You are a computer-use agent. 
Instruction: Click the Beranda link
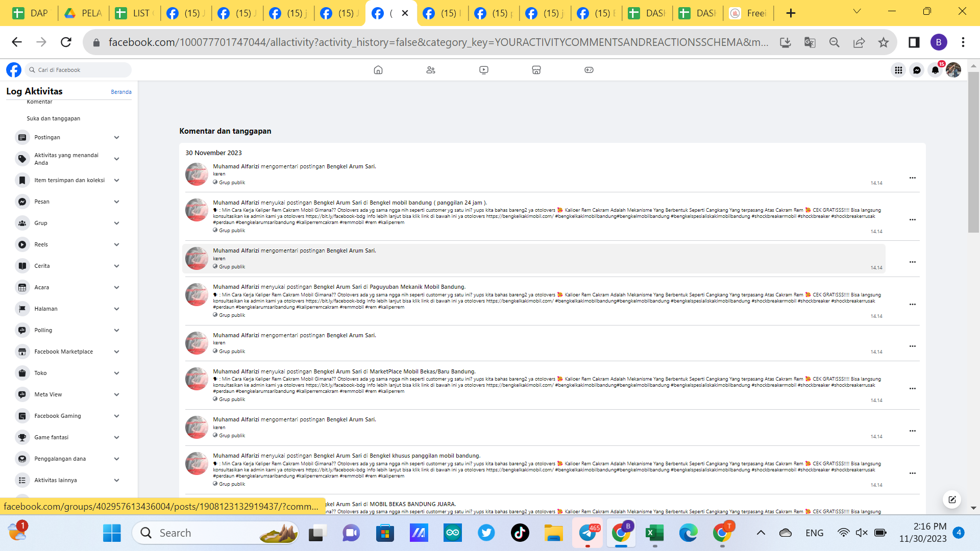click(x=121, y=92)
